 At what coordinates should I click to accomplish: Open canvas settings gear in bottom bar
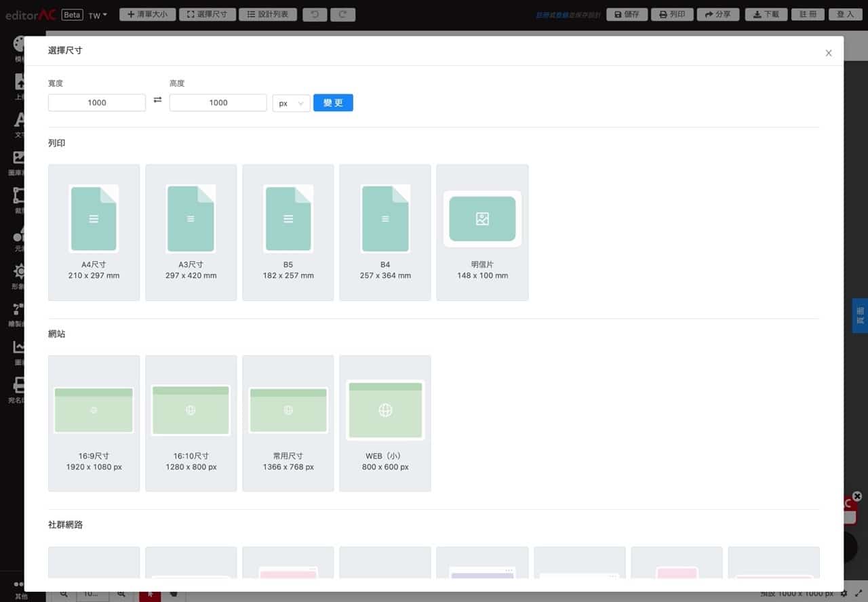pos(844,594)
